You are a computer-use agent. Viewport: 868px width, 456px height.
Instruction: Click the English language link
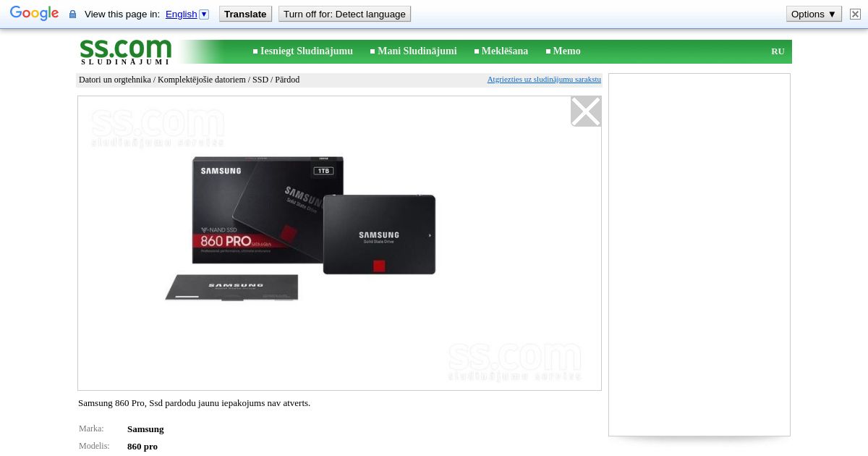181,14
